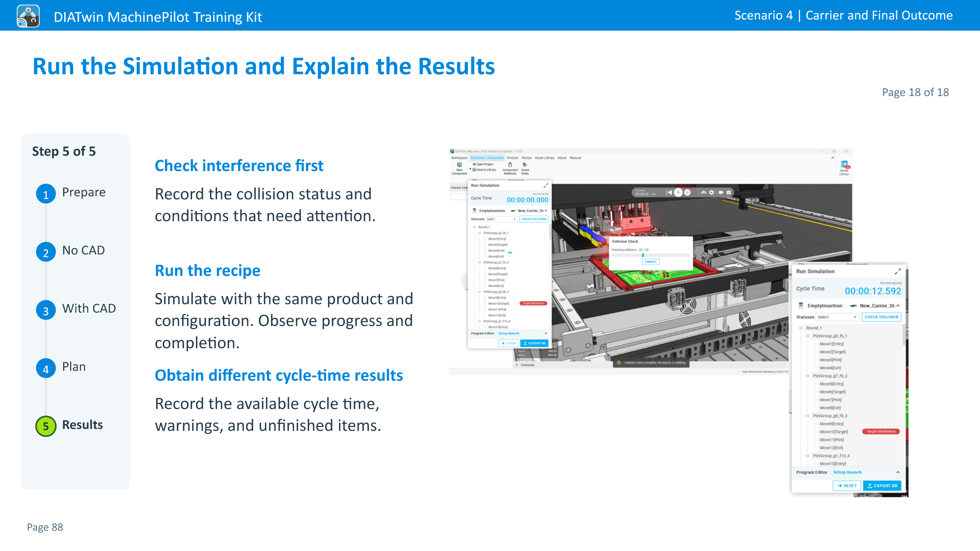This screenshot has height=551, width=980.
Task: Click the START button
Action: click(508, 343)
